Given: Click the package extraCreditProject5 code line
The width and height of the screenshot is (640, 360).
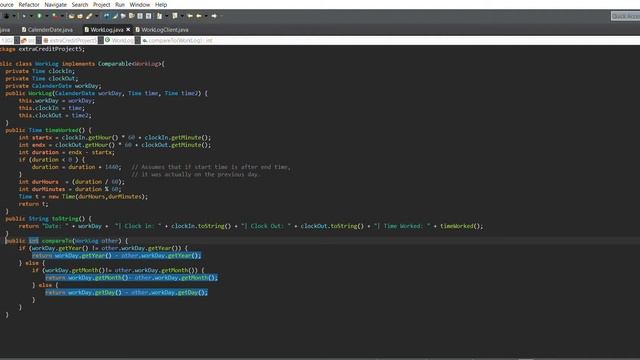Looking at the screenshot, I should click(42, 49).
